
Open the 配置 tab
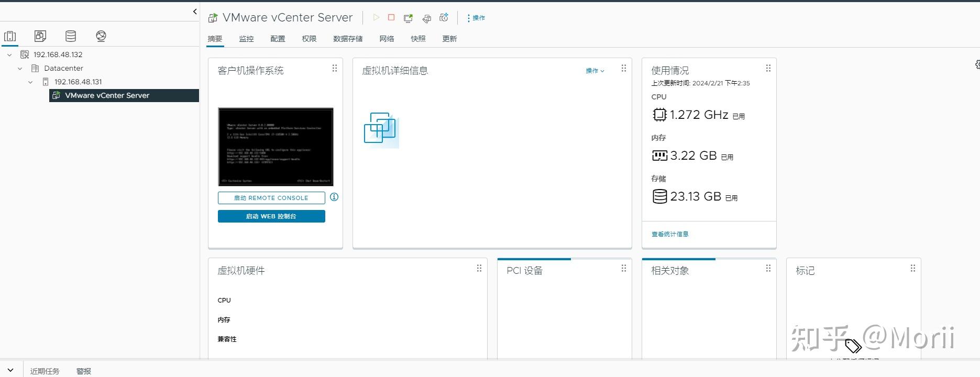click(278, 39)
